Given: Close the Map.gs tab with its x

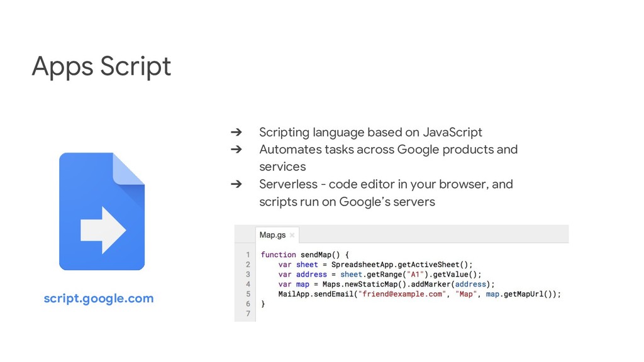Looking at the screenshot, I should [292, 235].
